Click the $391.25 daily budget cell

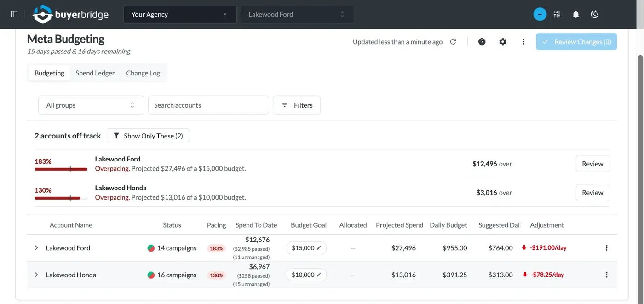point(455,275)
